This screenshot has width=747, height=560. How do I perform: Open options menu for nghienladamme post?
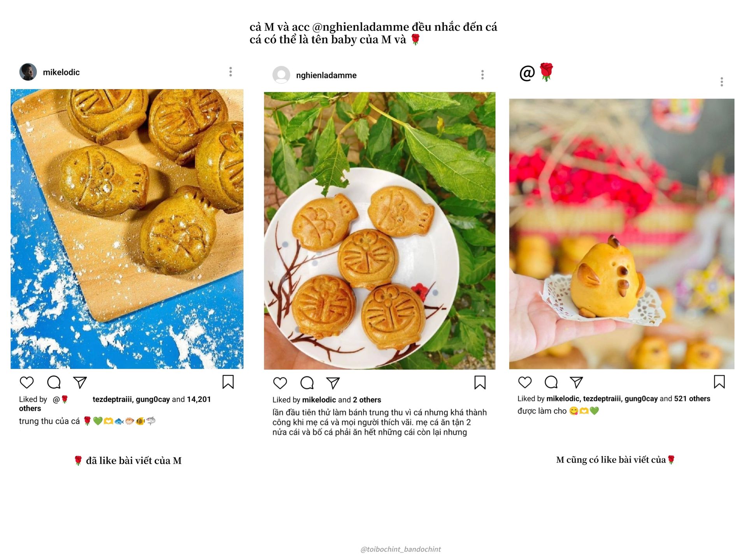(482, 75)
